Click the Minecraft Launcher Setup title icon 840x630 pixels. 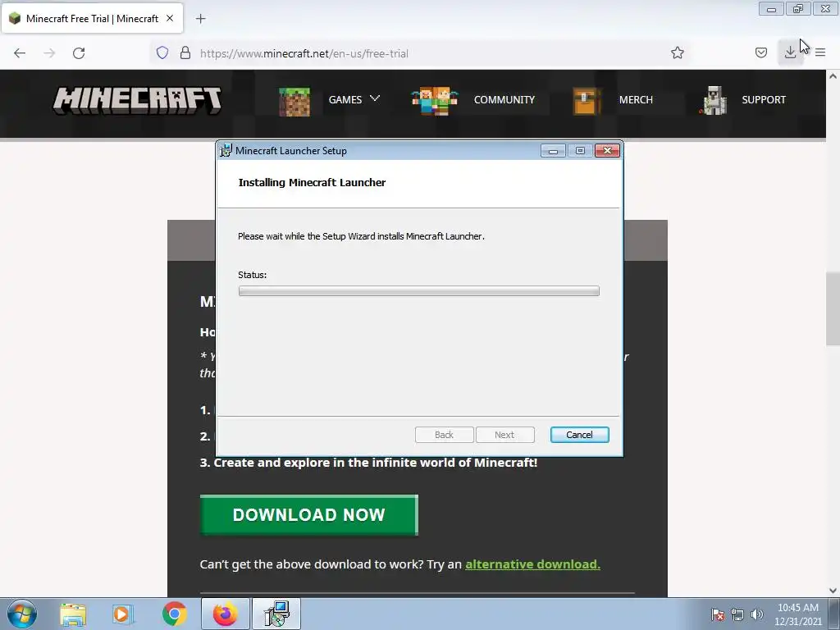[226, 151]
